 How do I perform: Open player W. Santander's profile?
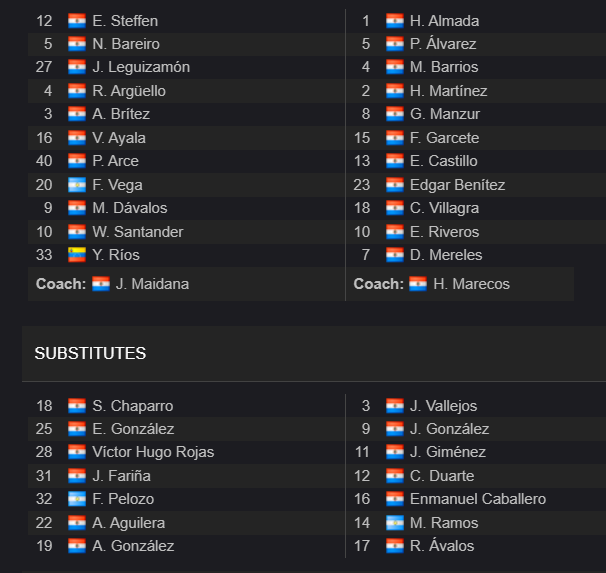coord(138,232)
